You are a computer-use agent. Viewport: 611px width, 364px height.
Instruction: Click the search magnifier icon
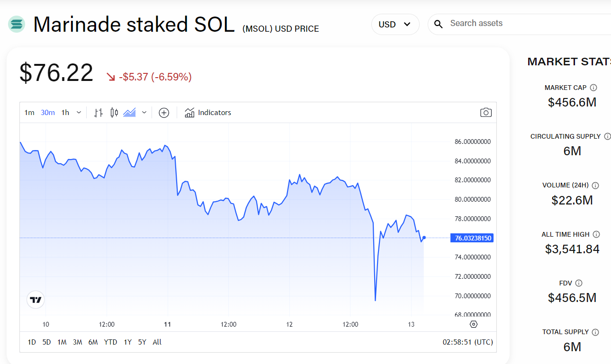(438, 23)
